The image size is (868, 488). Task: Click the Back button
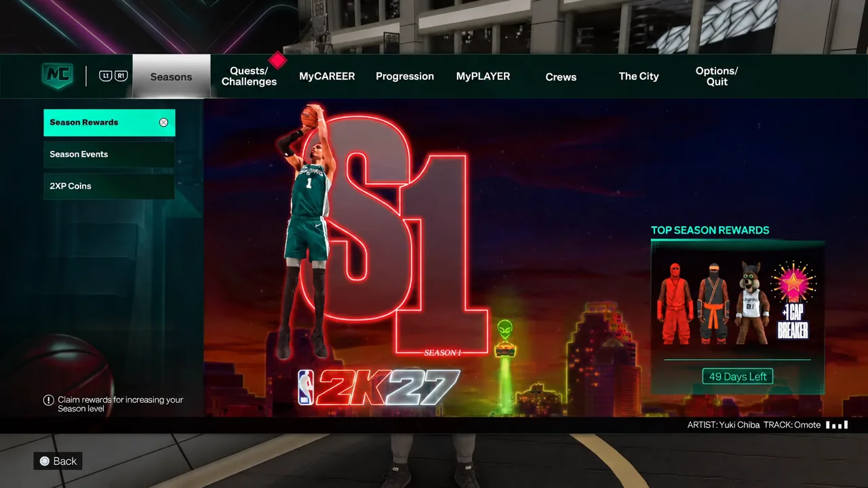click(x=58, y=461)
